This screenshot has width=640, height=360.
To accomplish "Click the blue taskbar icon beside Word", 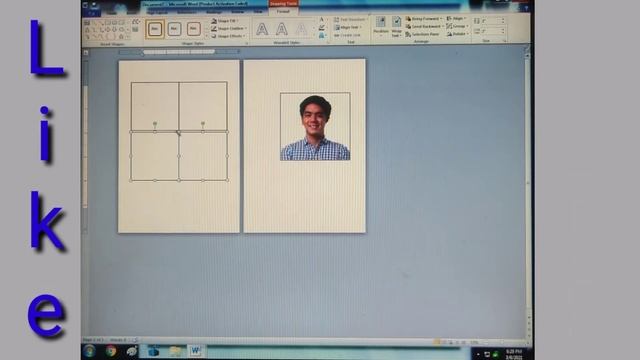I will click(153, 351).
